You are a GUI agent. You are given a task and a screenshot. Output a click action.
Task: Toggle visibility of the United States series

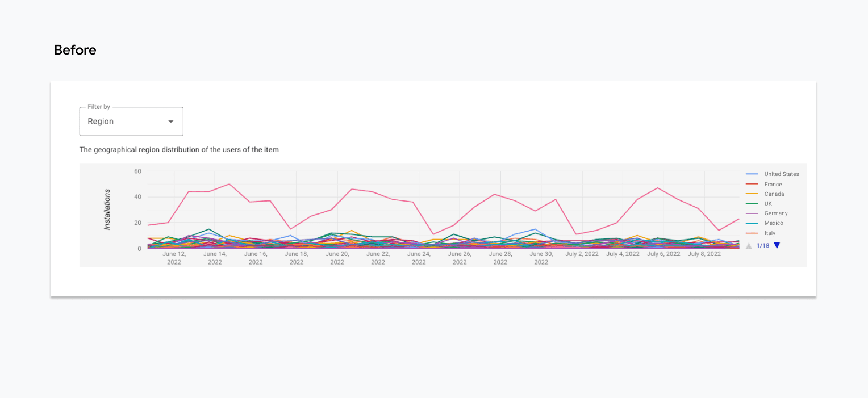point(782,174)
